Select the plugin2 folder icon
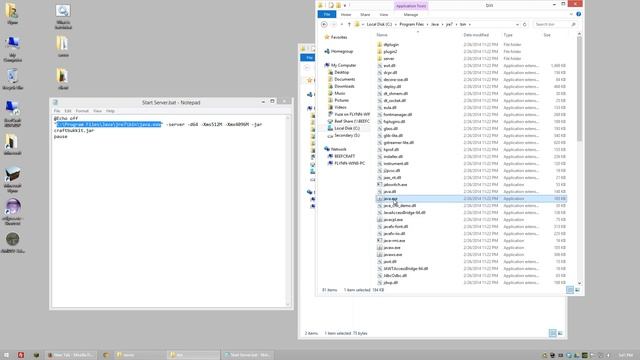 coord(380,51)
